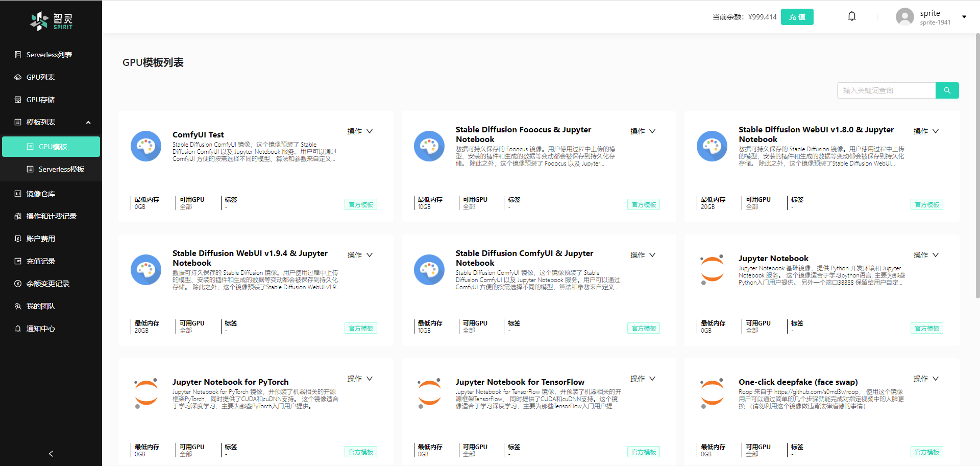
Task: Select the GPU模板 submenu item
Action: click(51, 147)
